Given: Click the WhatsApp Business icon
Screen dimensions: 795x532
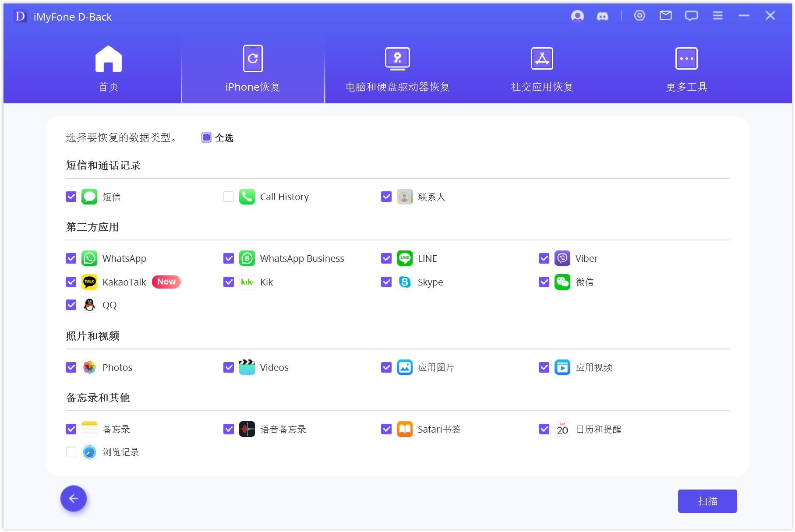Looking at the screenshot, I should click(247, 258).
